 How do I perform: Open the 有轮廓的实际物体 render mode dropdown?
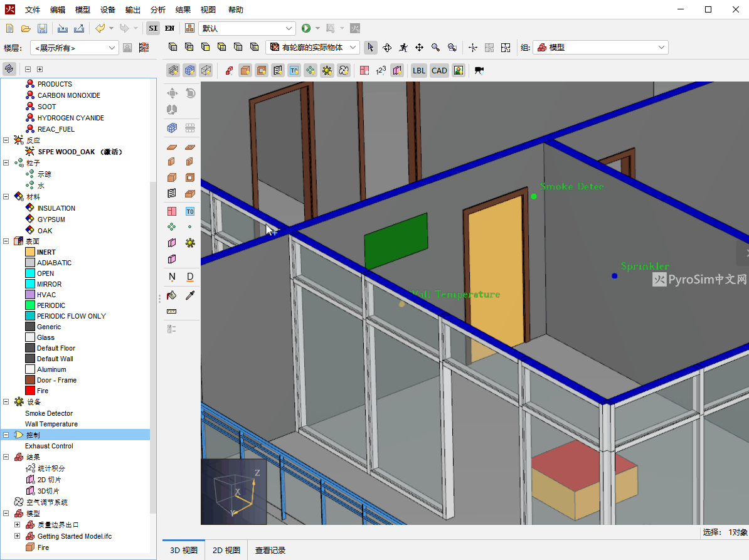[x=312, y=47]
